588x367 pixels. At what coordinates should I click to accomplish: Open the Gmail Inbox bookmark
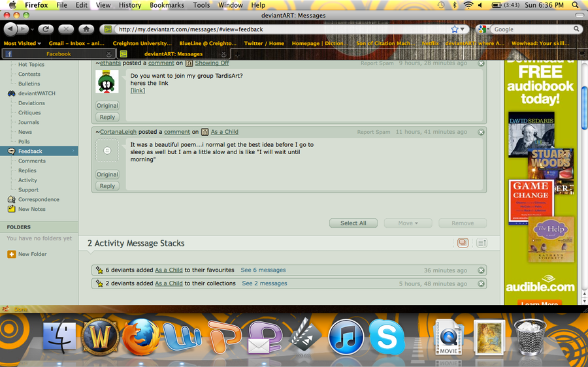tap(76, 44)
